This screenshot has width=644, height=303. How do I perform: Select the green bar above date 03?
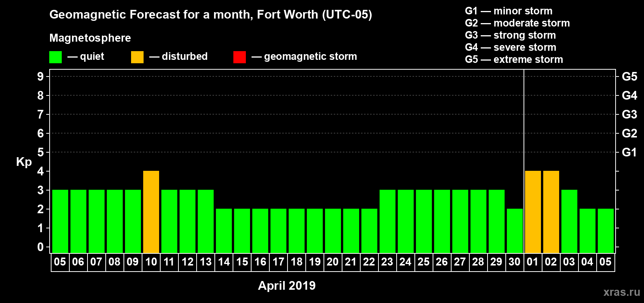[x=569, y=221]
